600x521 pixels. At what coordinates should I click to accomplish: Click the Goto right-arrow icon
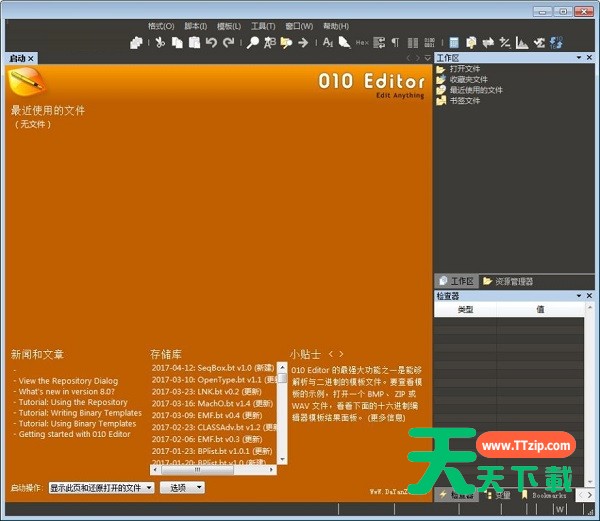click(x=303, y=42)
